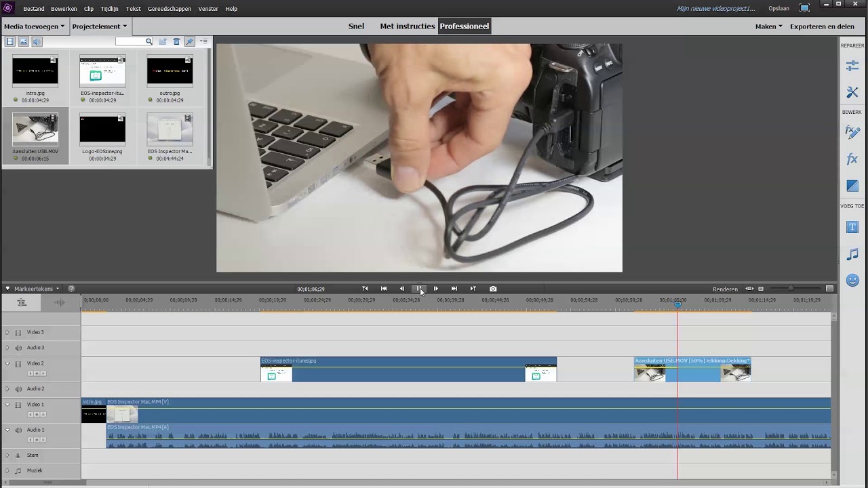Open the Projectelement dropdown
868x488 pixels.
[x=100, y=26]
